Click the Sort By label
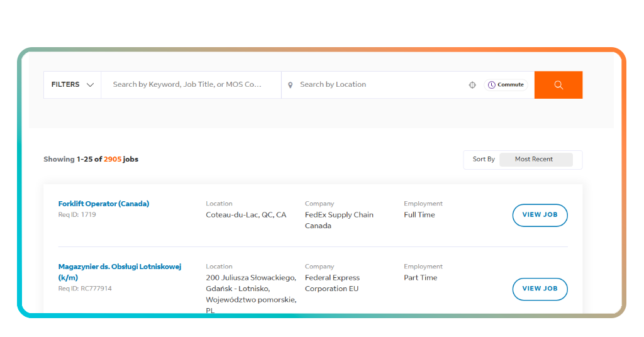This screenshot has width=644, height=337. coord(484,159)
